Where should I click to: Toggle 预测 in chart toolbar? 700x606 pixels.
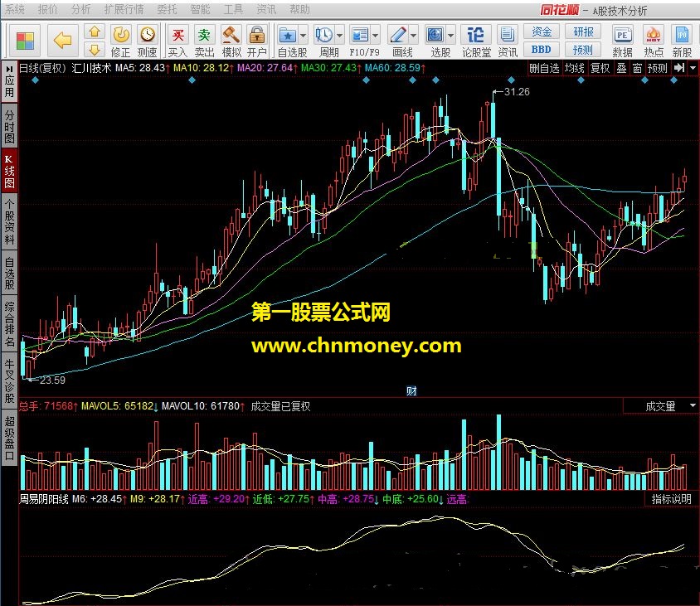658,68
